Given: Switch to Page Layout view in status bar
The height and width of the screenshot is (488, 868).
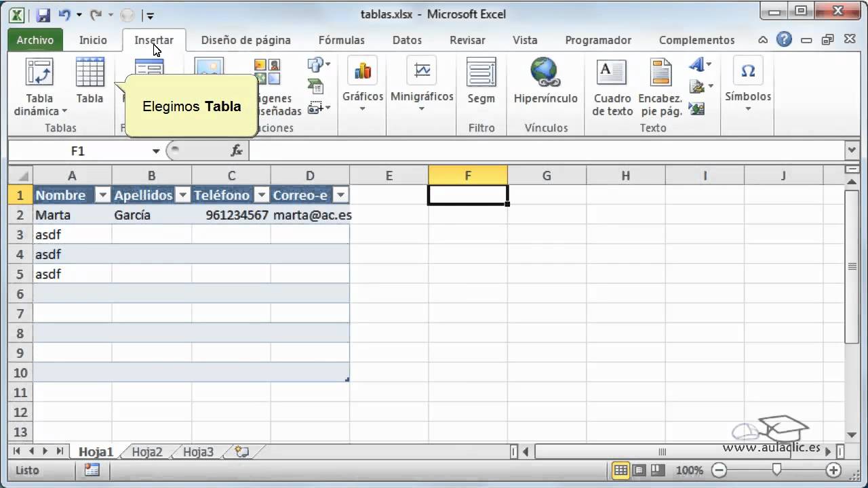Looking at the screenshot, I should [x=639, y=470].
